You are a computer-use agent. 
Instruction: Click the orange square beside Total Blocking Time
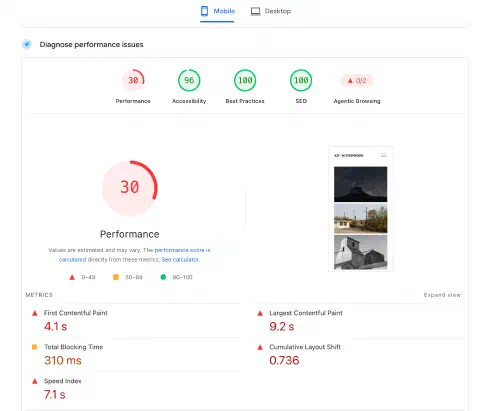pyautogui.click(x=34, y=347)
